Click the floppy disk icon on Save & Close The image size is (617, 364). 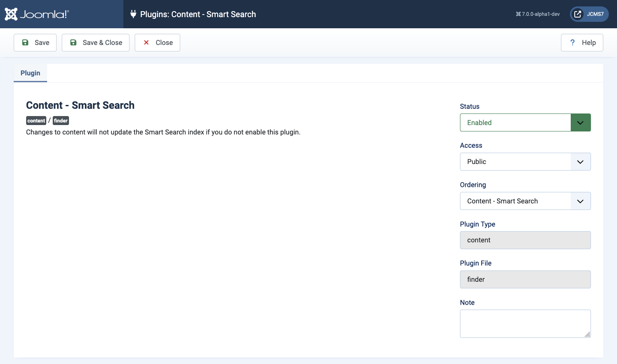pos(73,42)
